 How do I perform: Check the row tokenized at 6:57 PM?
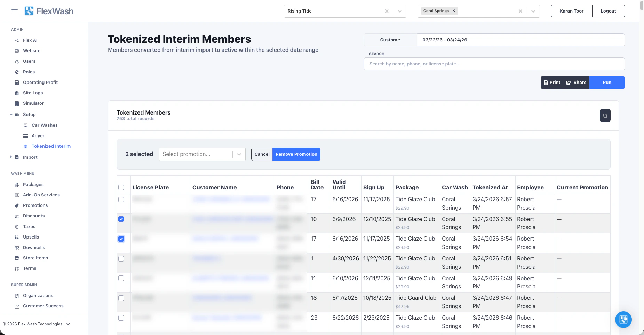121,200
